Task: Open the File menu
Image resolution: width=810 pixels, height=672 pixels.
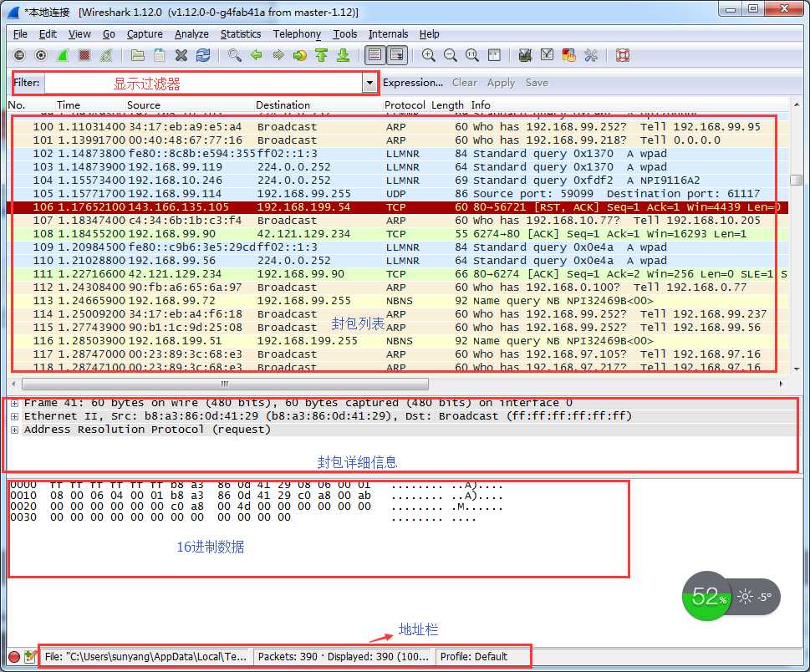Action: click(x=20, y=34)
